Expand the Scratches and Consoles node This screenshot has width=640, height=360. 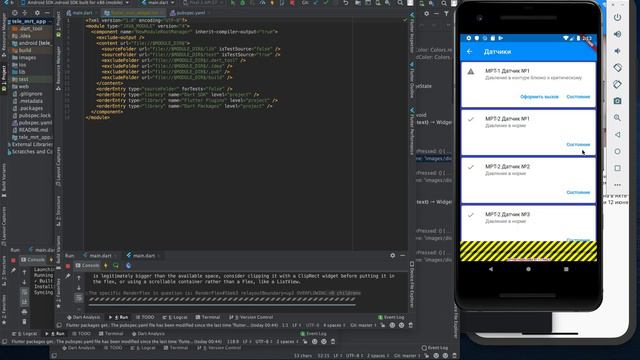pyautogui.click(x=30, y=152)
